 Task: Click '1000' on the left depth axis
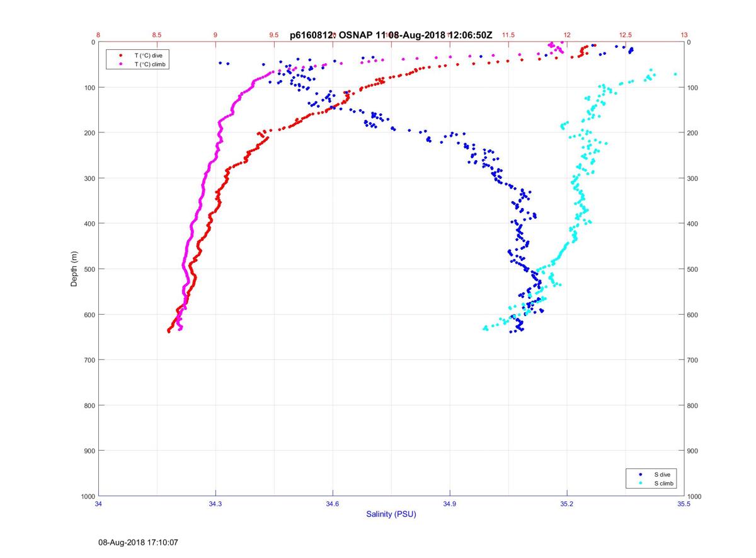pyautogui.click(x=88, y=497)
